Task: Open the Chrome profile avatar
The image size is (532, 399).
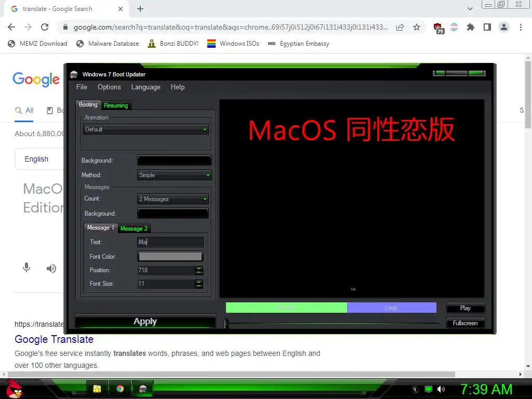Action: click(x=504, y=27)
